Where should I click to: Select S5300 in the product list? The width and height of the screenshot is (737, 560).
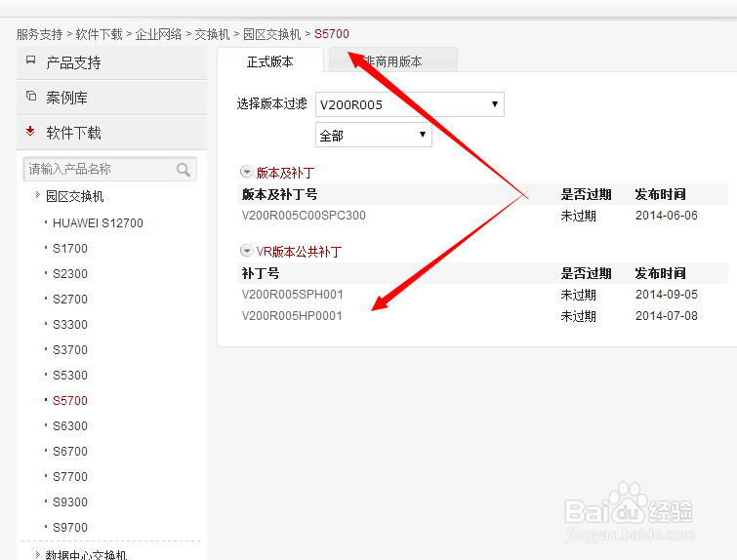[x=70, y=375]
